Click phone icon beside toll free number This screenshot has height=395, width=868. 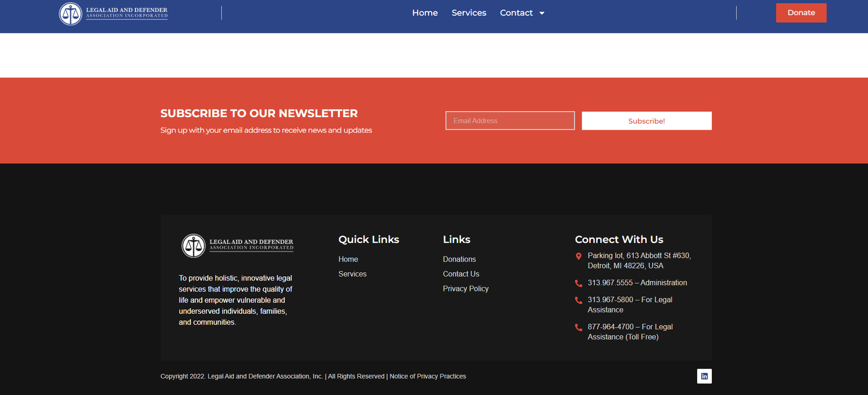pyautogui.click(x=578, y=327)
